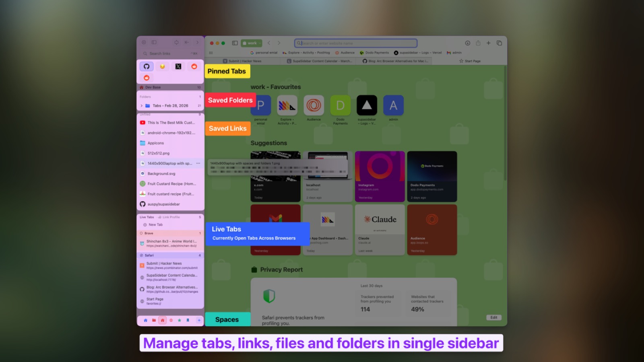Add a new space with the plus icon
The image size is (644, 362).
click(x=199, y=321)
